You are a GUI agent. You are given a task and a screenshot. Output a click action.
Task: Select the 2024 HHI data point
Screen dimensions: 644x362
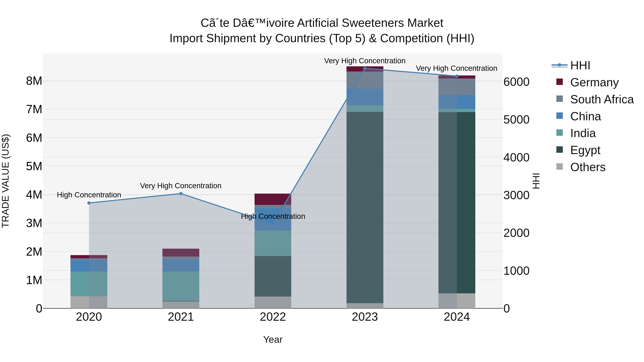pyautogui.click(x=457, y=76)
